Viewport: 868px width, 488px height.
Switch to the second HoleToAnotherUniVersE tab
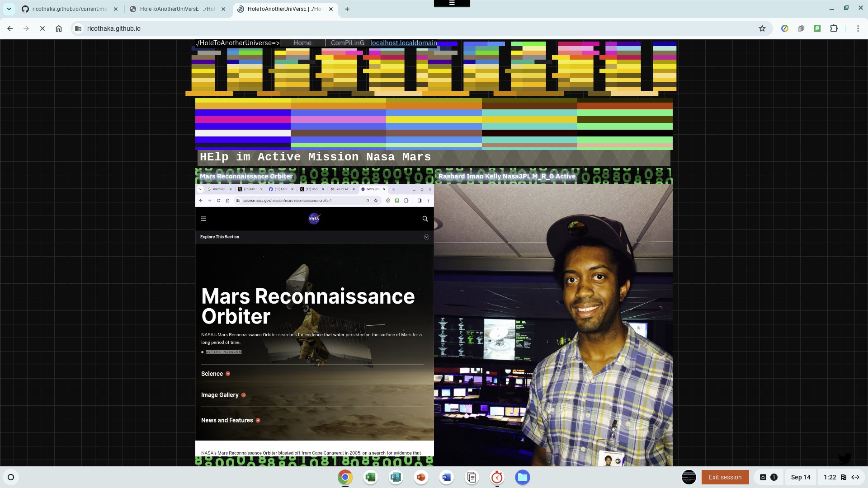click(x=171, y=9)
